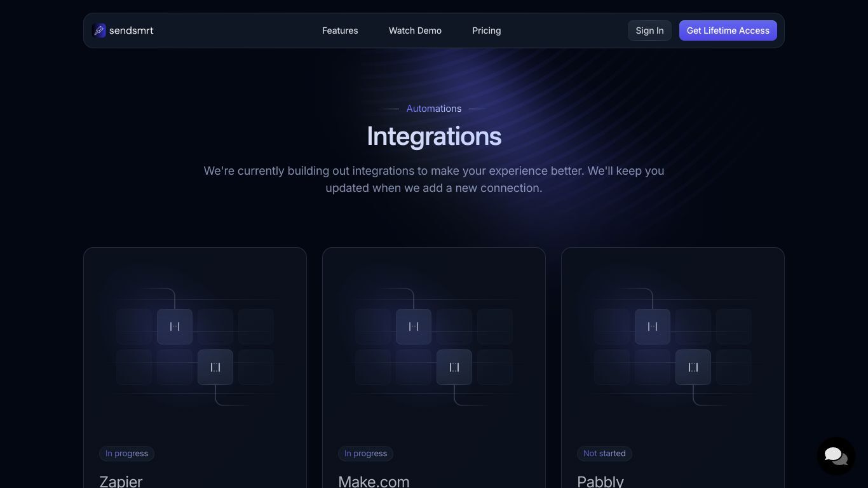868x488 pixels.
Task: Open the Features menu item
Action: 340,30
